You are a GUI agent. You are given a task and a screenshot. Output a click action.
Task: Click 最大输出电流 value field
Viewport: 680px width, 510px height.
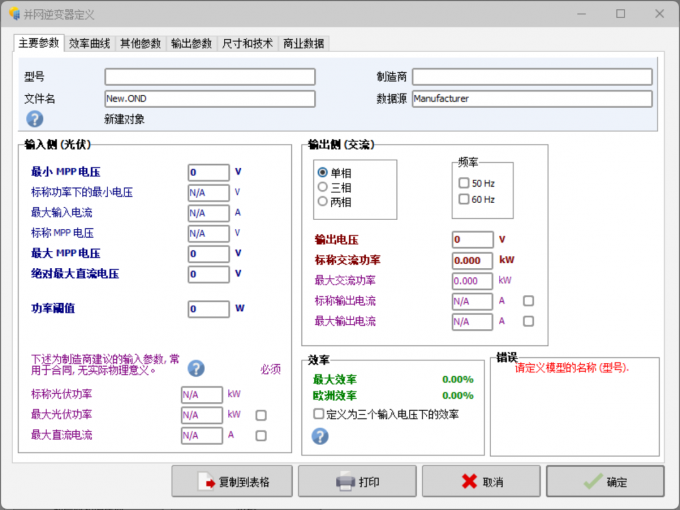472,322
